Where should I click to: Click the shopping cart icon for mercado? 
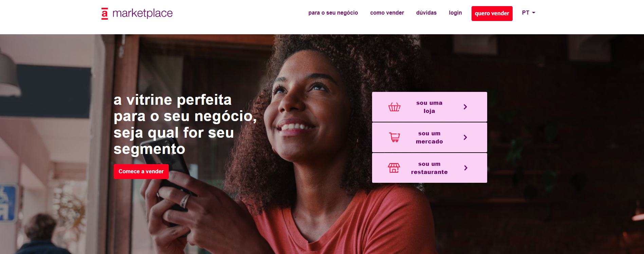[394, 137]
